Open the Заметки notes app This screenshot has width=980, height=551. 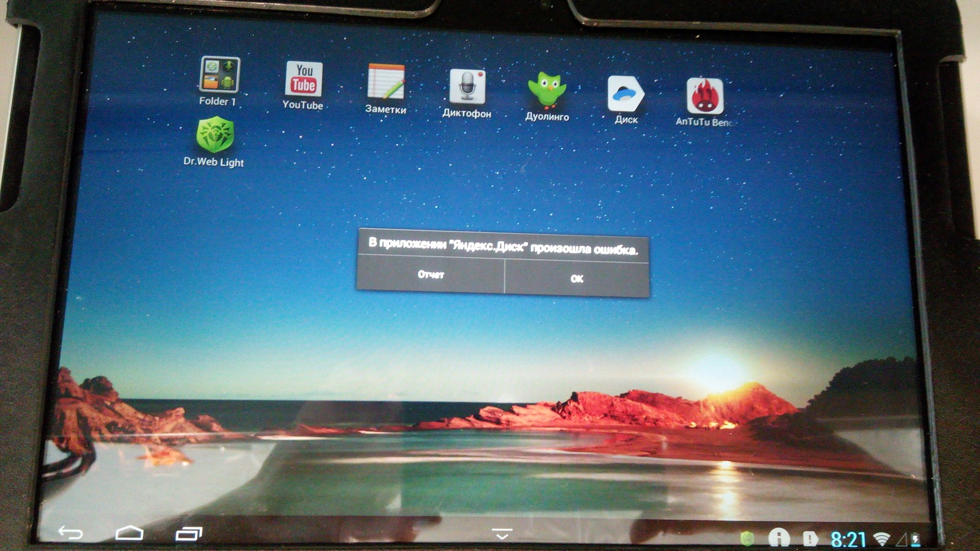click(386, 89)
